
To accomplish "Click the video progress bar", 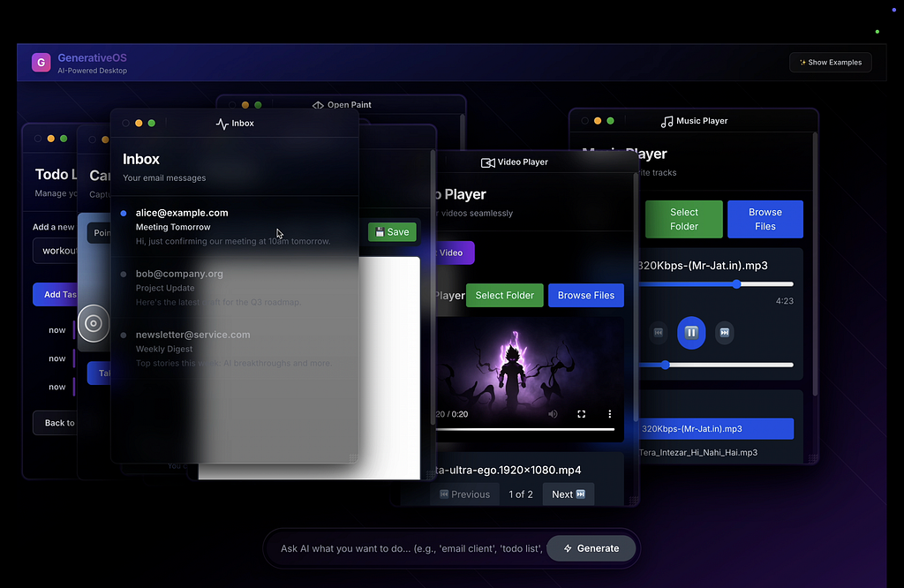I will (x=525, y=429).
